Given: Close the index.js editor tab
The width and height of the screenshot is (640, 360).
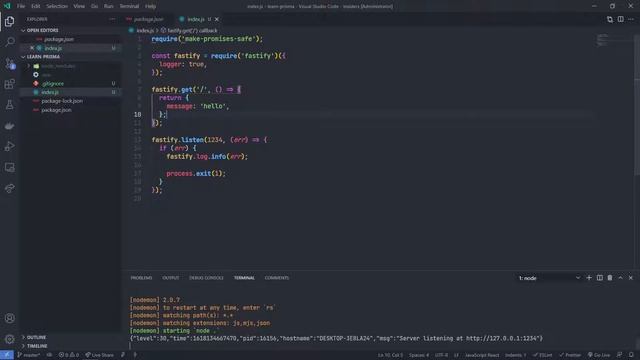Looking at the screenshot, I should [217, 19].
